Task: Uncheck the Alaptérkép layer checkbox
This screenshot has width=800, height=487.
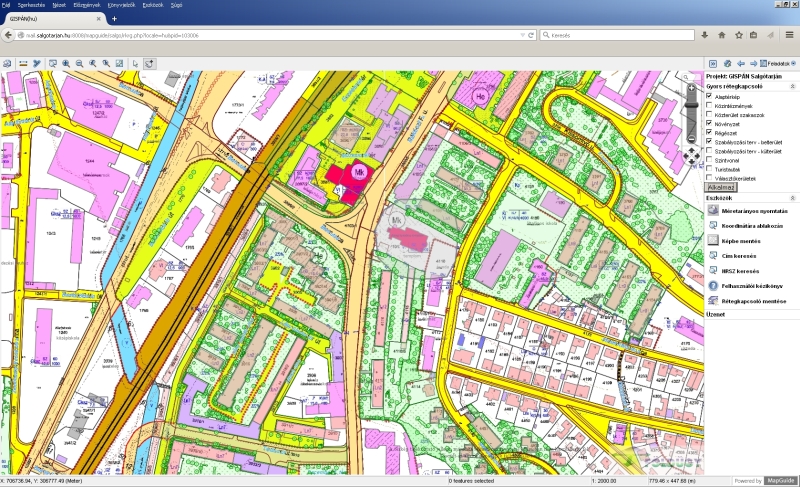Action: pyautogui.click(x=709, y=96)
